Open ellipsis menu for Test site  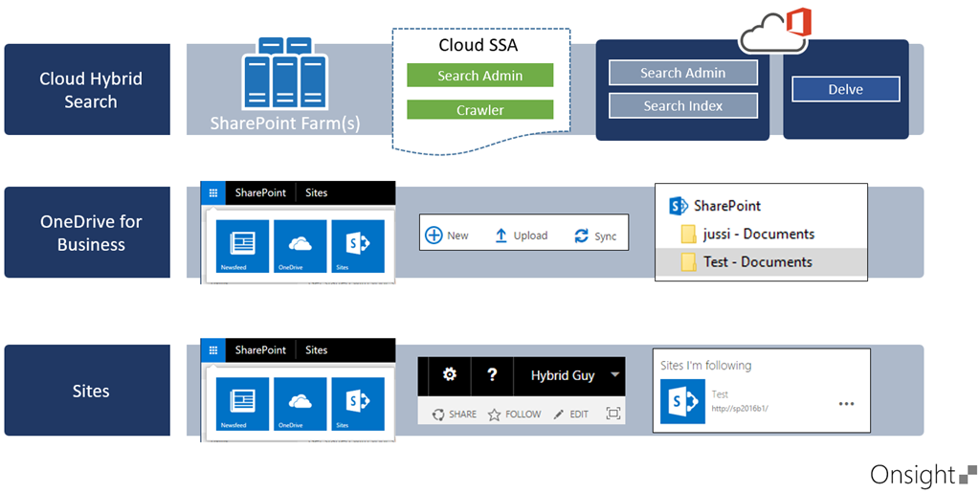click(x=846, y=404)
